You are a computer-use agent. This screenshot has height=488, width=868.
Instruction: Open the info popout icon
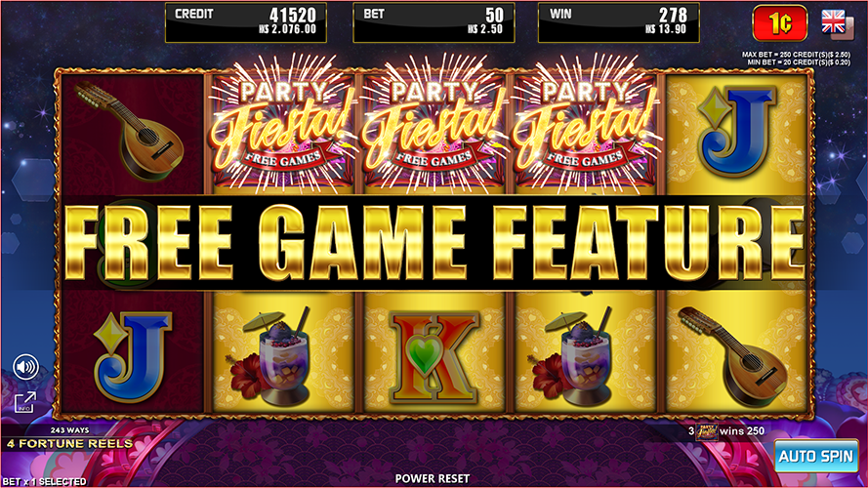click(25, 402)
